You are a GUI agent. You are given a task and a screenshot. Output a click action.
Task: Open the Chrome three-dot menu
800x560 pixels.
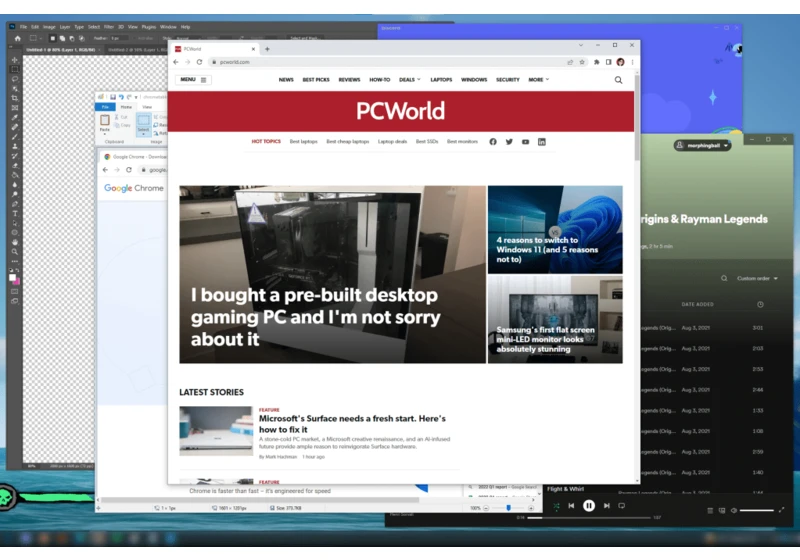(x=633, y=62)
